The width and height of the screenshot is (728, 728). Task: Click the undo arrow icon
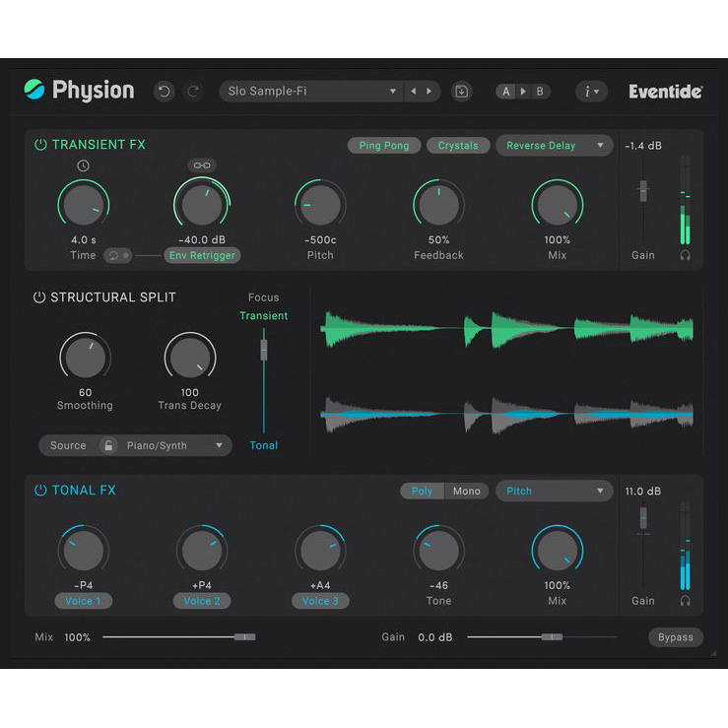(164, 91)
